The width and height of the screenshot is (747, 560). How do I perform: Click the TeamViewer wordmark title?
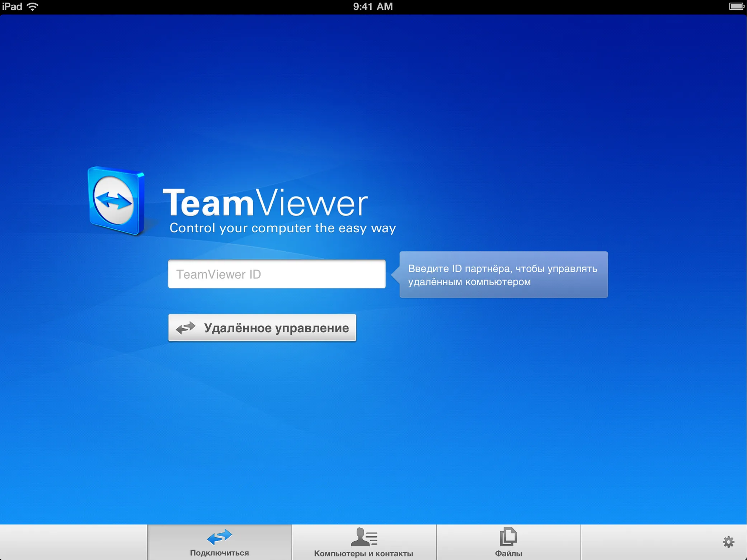(x=265, y=203)
